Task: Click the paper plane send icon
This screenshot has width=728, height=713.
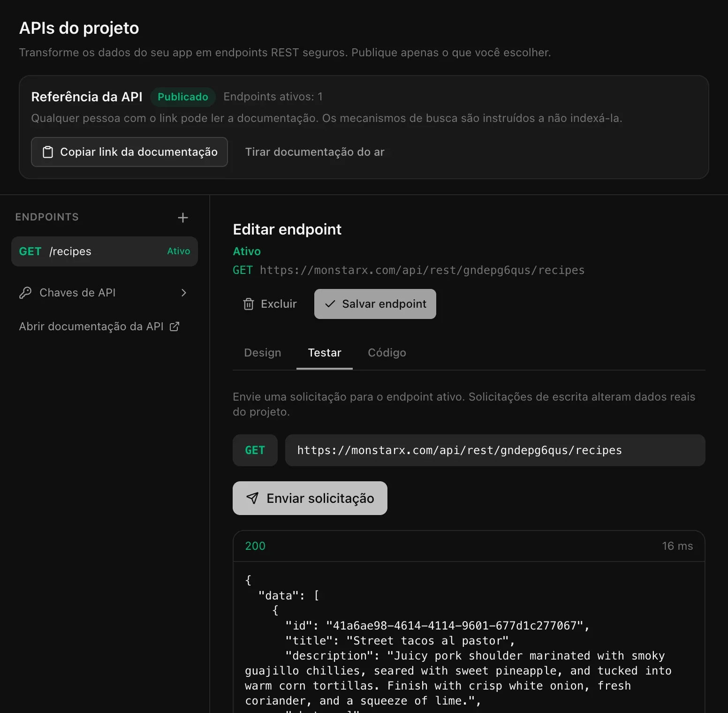Action: pyautogui.click(x=252, y=498)
